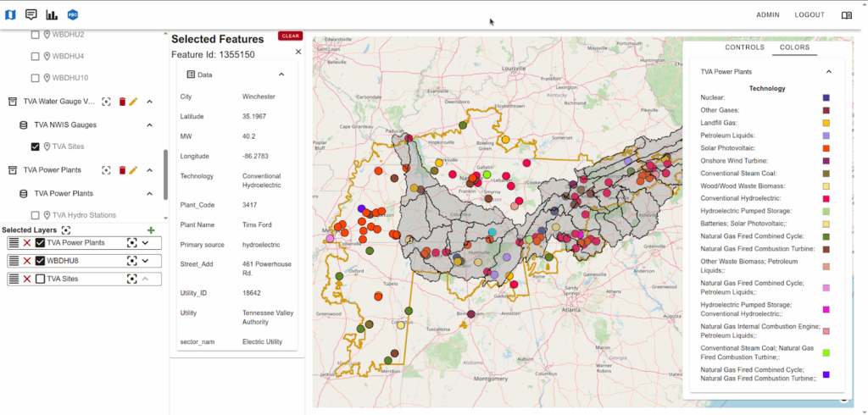Pick the Nuclear color swatch
Viewport: 868px width, 415px height.
coord(826,98)
